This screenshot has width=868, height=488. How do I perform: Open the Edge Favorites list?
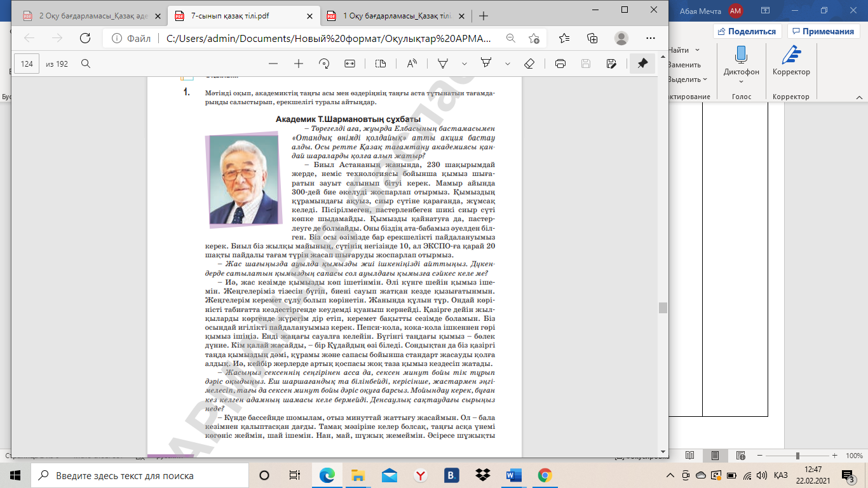[x=565, y=38]
